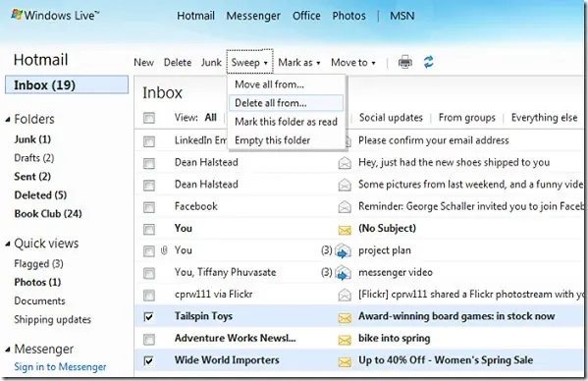Check the Adventure Works Newsletter checkbox
The width and height of the screenshot is (588, 381).
point(149,340)
